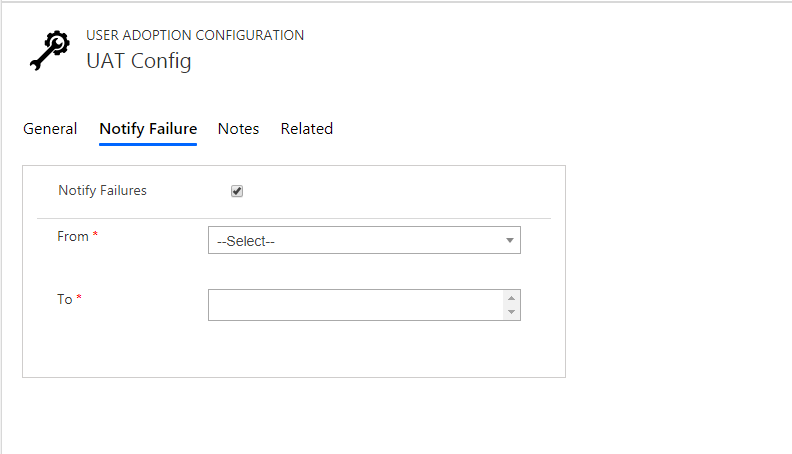Click the Notify Failures label

103,190
